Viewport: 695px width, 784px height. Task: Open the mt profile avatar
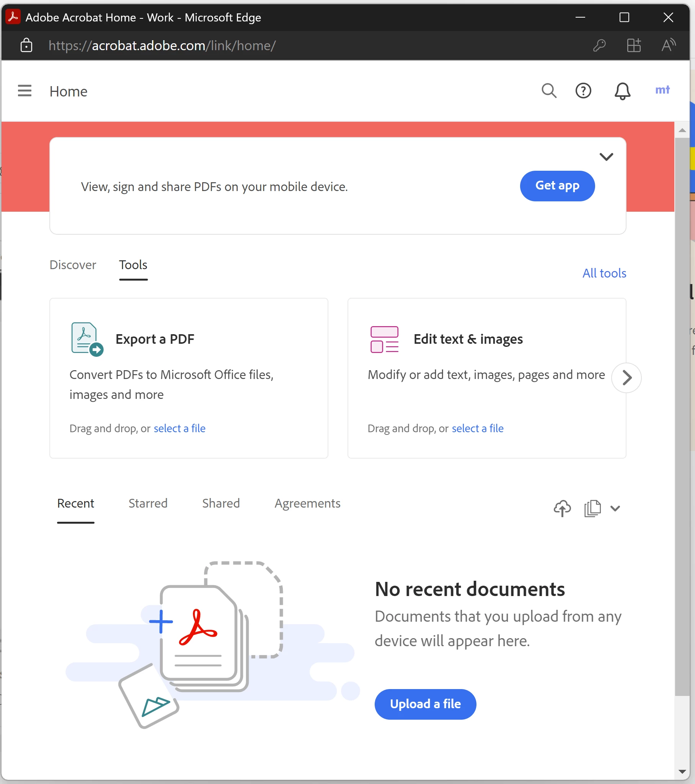[x=662, y=90]
